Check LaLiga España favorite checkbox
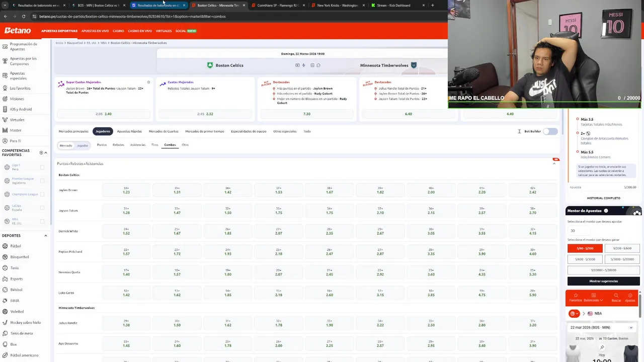The height and width of the screenshot is (362, 644). click(42, 208)
